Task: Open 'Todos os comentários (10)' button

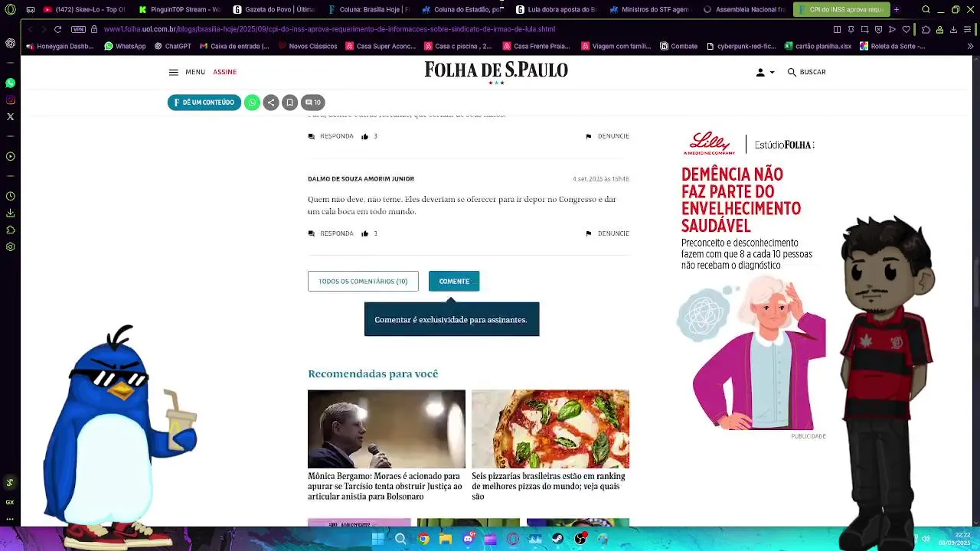Action: 363,281
